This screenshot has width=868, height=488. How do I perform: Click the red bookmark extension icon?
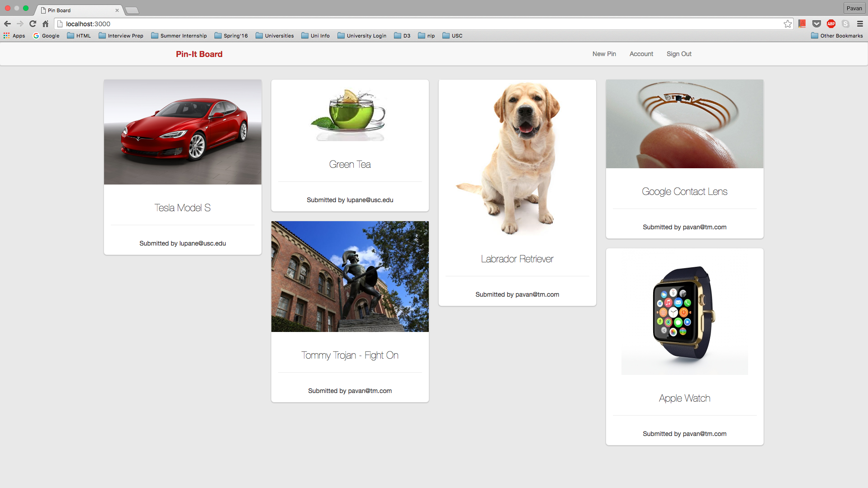[x=802, y=24]
